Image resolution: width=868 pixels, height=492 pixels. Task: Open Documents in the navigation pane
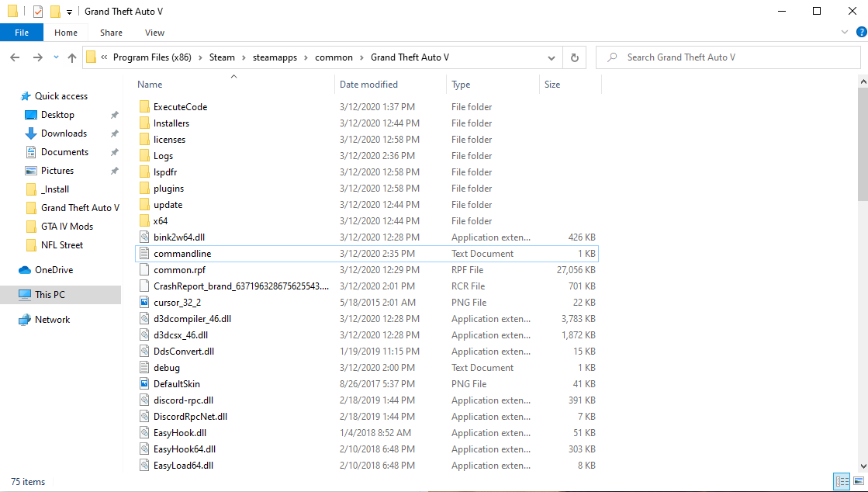pos(64,152)
